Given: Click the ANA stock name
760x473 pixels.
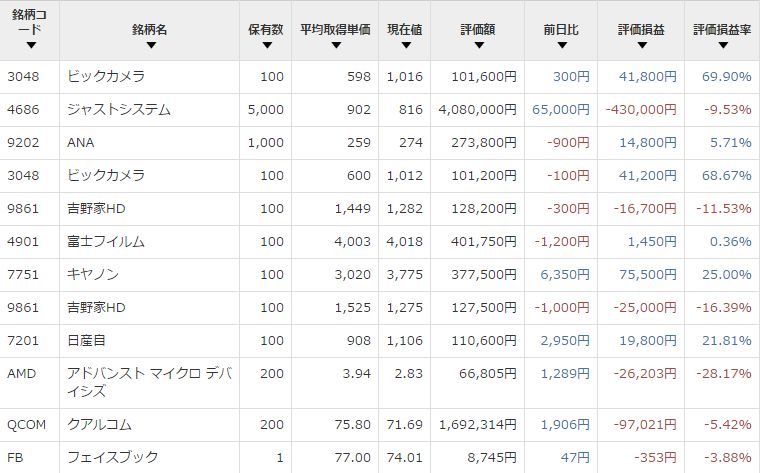Looking at the screenshot, I should tap(81, 143).
